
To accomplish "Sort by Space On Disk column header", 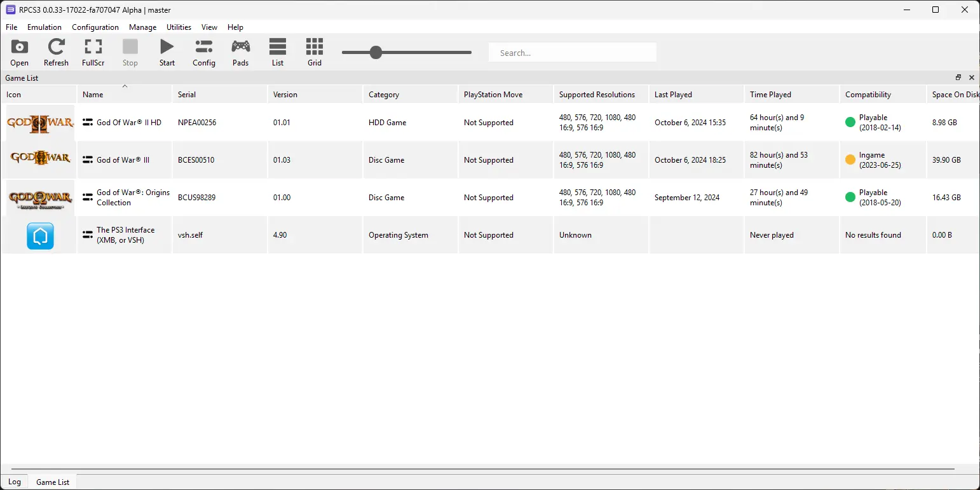I will point(953,94).
